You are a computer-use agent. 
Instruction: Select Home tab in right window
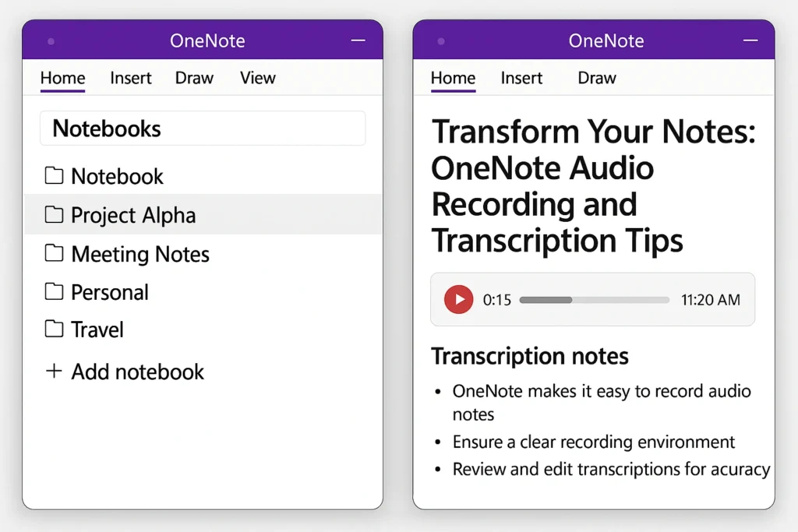(x=453, y=78)
